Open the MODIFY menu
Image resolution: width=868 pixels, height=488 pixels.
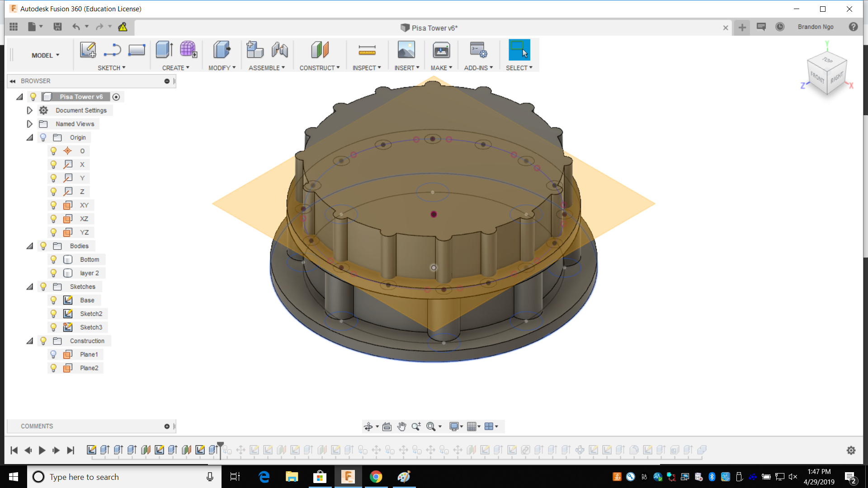tap(222, 68)
